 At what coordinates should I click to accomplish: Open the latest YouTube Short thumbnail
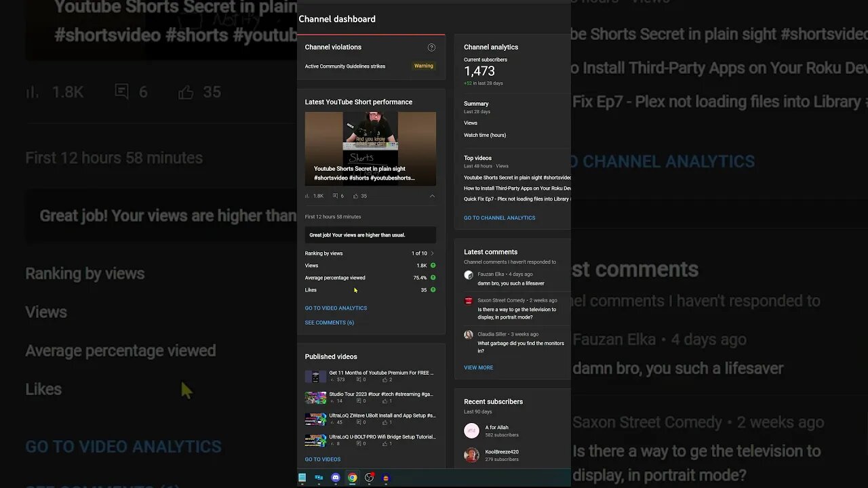(370, 148)
